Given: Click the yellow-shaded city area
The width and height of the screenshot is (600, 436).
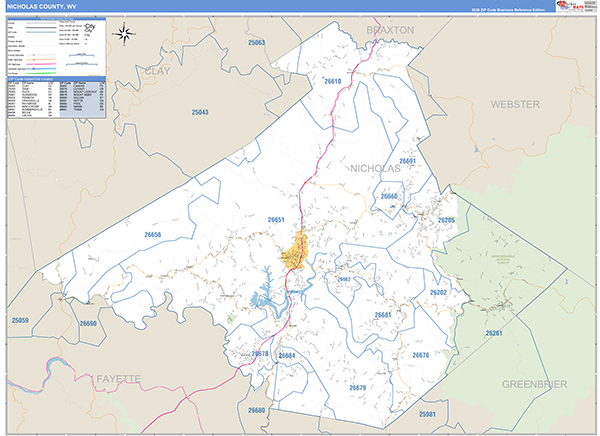Looking at the screenshot, I should pyautogui.click(x=296, y=251).
